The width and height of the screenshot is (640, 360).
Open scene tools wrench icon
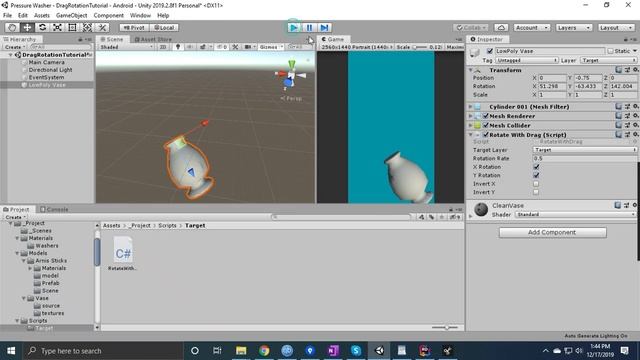point(235,47)
